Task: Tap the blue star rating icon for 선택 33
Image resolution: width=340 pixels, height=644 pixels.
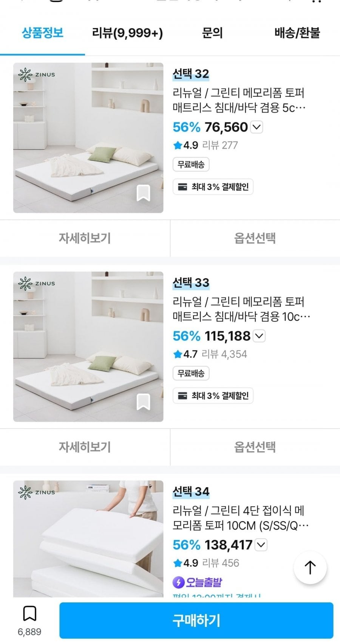Action: point(178,354)
